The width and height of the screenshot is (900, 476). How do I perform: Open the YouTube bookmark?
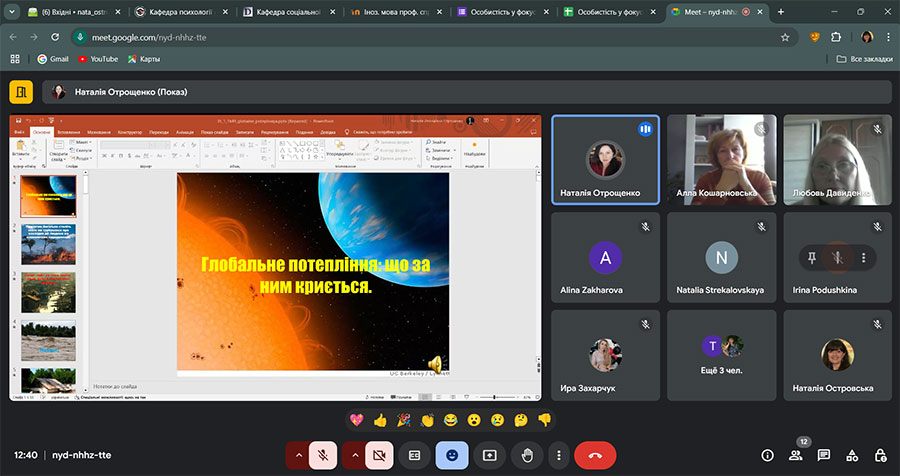97,59
